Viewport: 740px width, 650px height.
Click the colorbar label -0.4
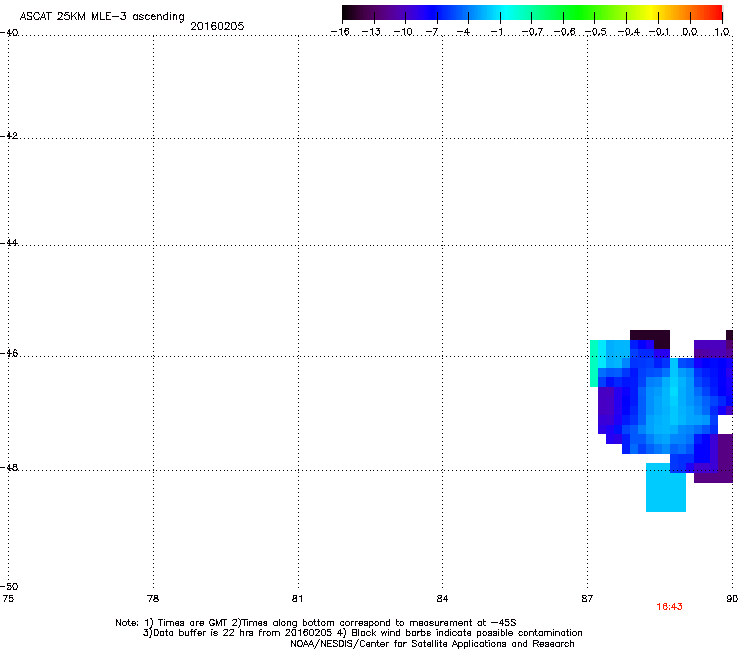tap(628, 32)
